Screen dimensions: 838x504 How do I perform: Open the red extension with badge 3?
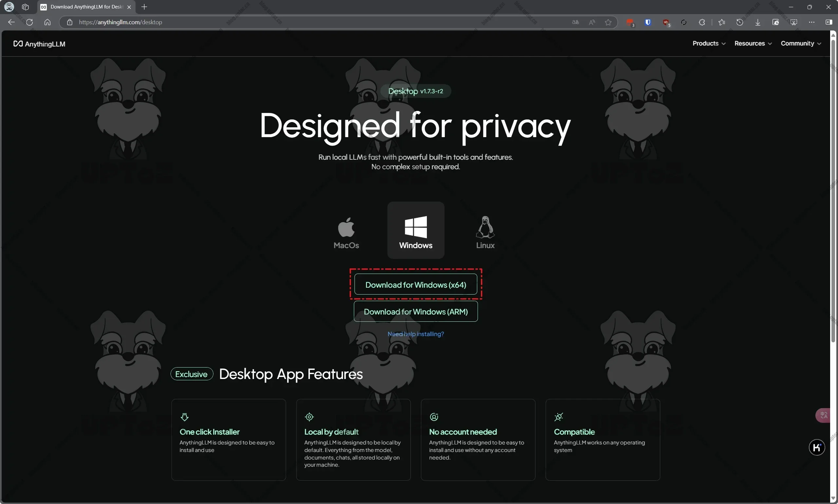(630, 22)
